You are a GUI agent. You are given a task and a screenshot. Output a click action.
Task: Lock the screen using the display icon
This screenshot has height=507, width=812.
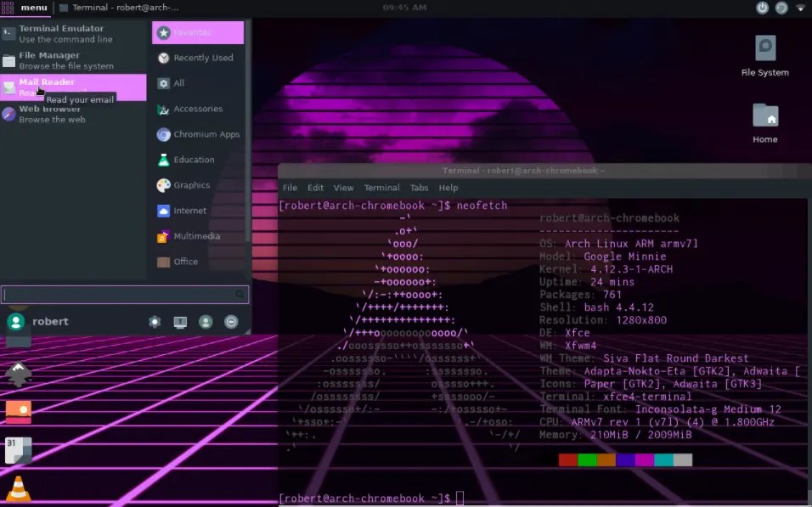pos(179,321)
